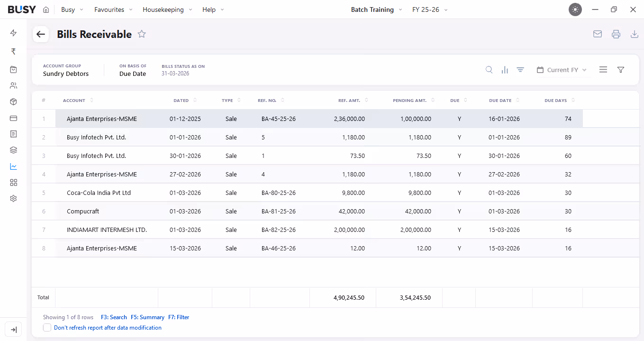644x341 pixels.
Task: Sort by the Pending Amt. column header
Action: (x=414, y=101)
